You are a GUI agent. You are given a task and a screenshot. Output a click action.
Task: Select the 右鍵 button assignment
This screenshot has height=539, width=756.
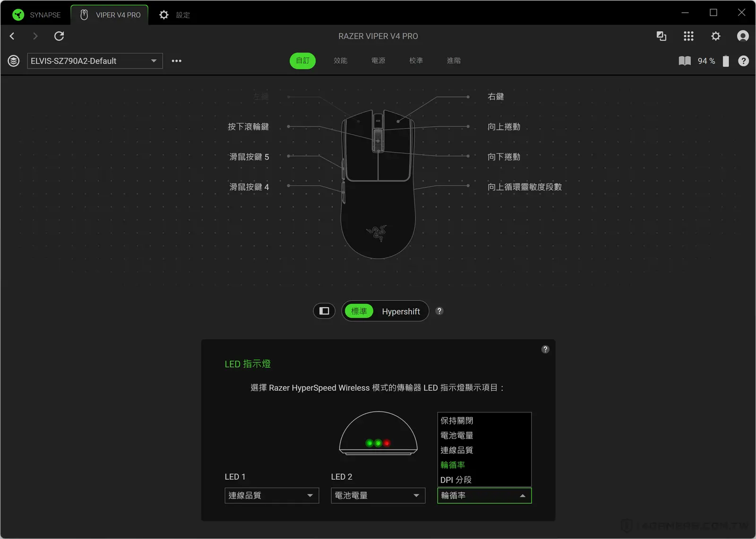[496, 96]
